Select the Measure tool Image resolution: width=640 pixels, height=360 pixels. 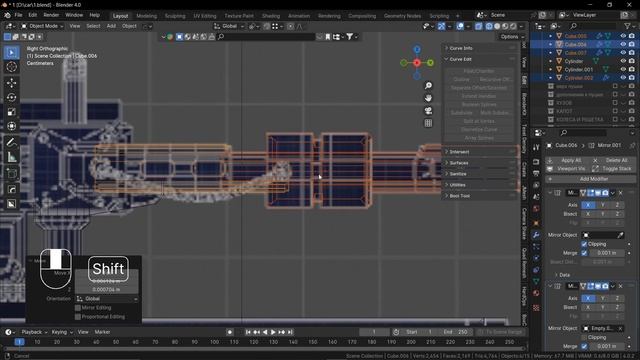click(11, 157)
